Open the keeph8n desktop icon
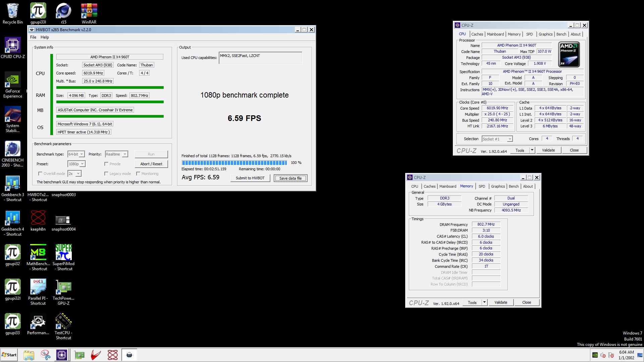 (38, 221)
